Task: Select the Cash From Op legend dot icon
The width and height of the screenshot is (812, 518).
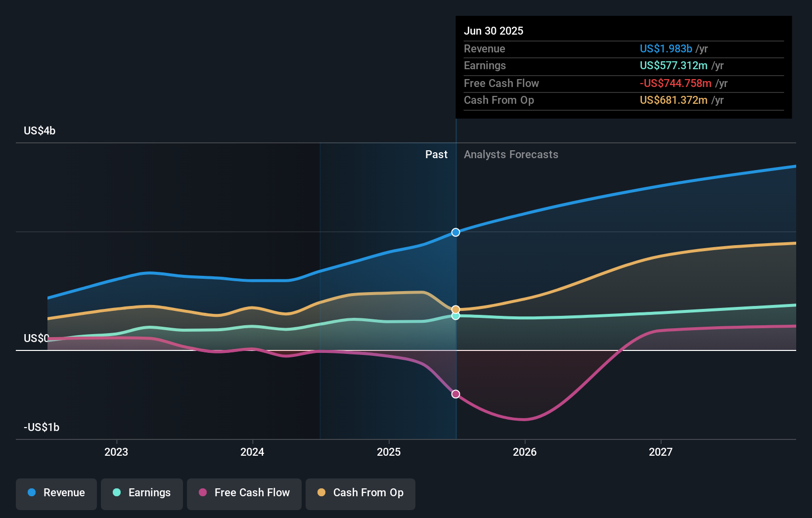Action: click(322, 492)
